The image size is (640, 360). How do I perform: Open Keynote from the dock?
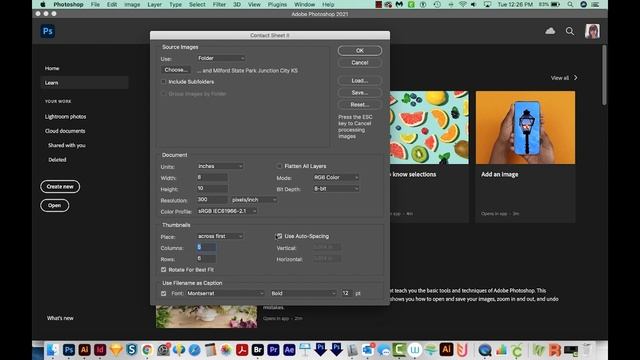[305, 350]
